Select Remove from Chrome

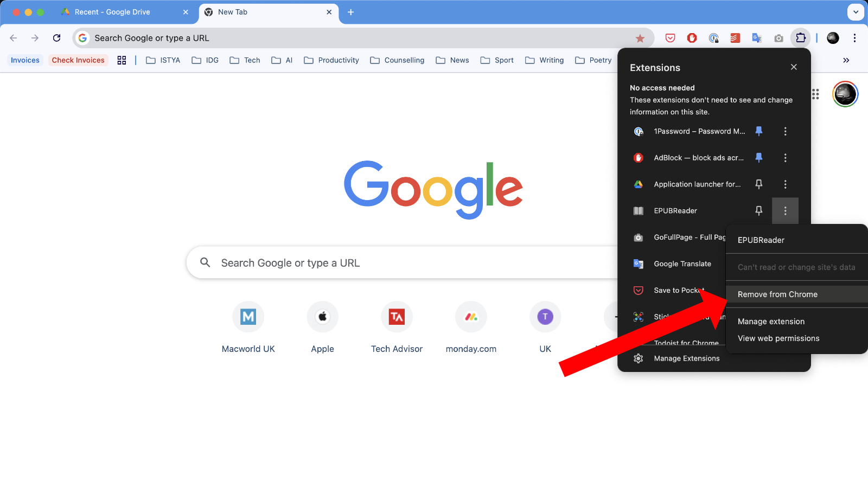pos(777,294)
